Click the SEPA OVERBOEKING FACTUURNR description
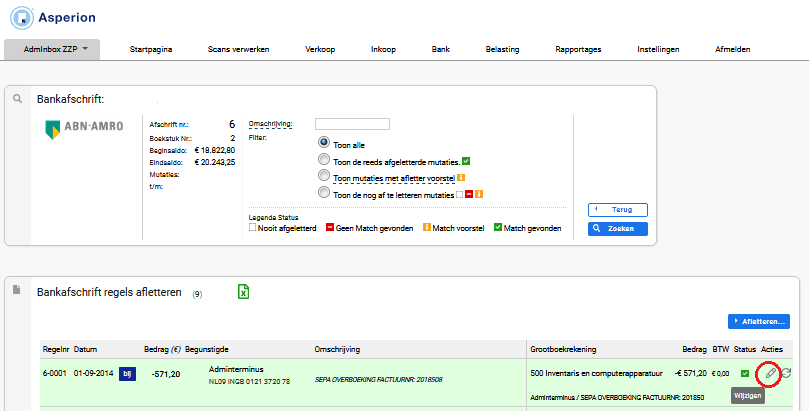Screen dimensions: 809x411 (x=378, y=380)
